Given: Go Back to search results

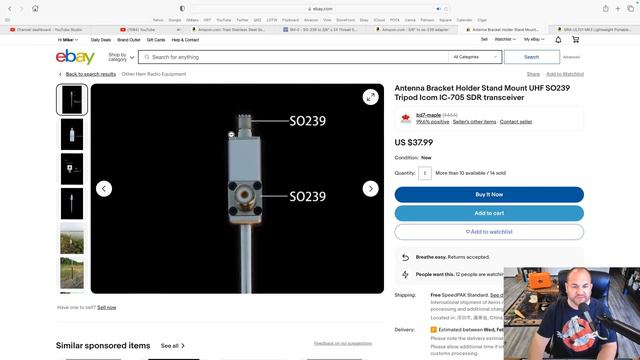Looking at the screenshot, I should click(x=91, y=74).
